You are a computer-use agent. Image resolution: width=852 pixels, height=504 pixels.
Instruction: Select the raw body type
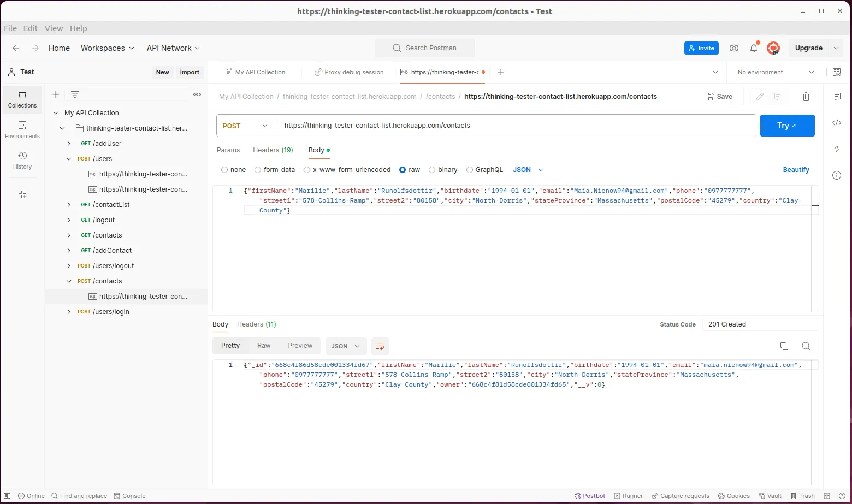pos(403,170)
